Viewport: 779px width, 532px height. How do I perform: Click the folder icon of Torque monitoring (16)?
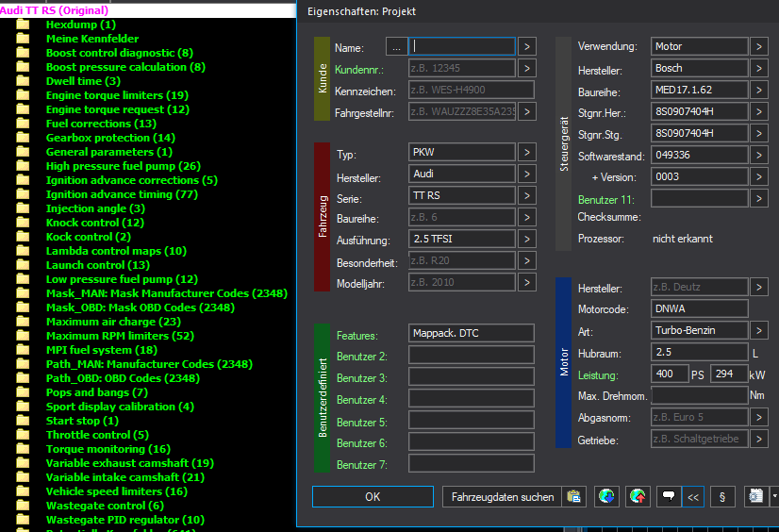[23, 449]
